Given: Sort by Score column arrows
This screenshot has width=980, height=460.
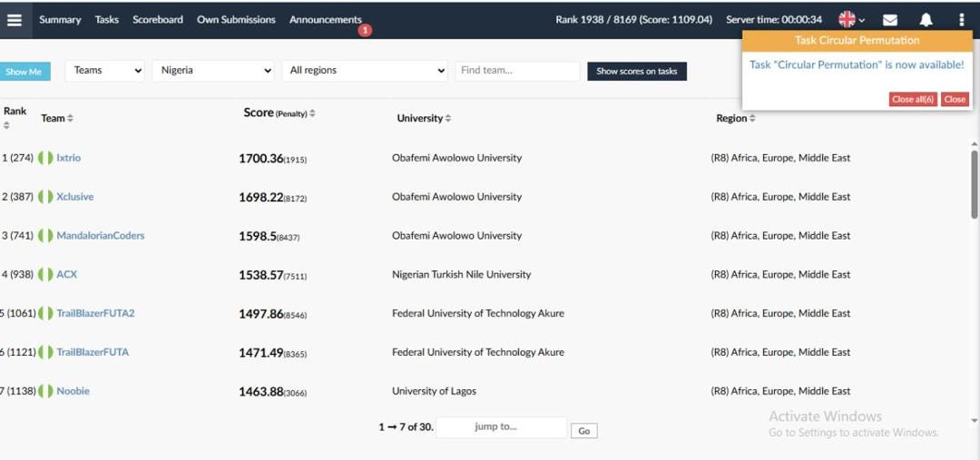Looking at the screenshot, I should click(312, 113).
